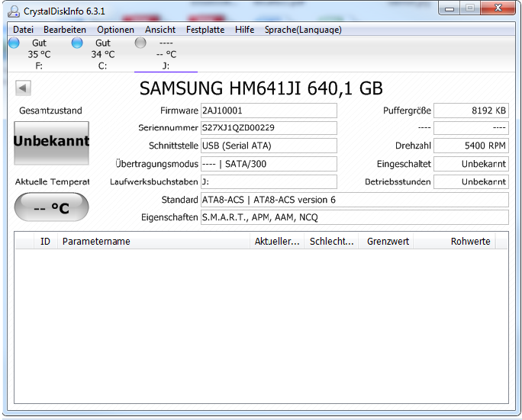
Task: Click the Betriebsstunden field Unbekannt
Action: [471, 182]
